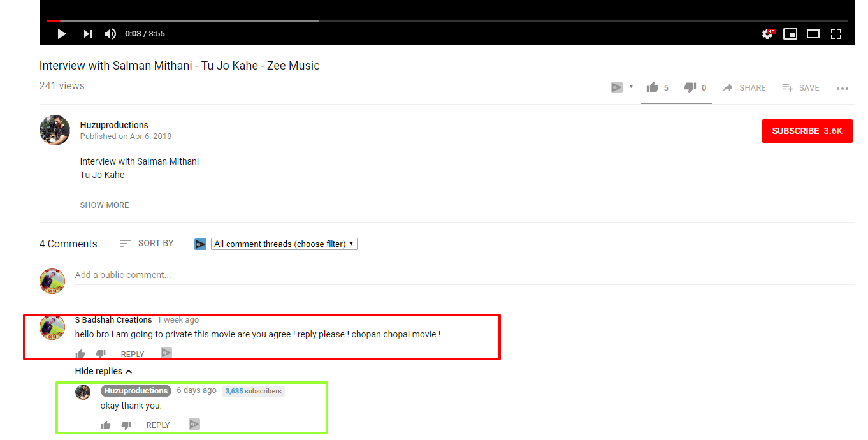868x440 pixels.
Task: Open the HD settings gear
Action: (x=768, y=34)
